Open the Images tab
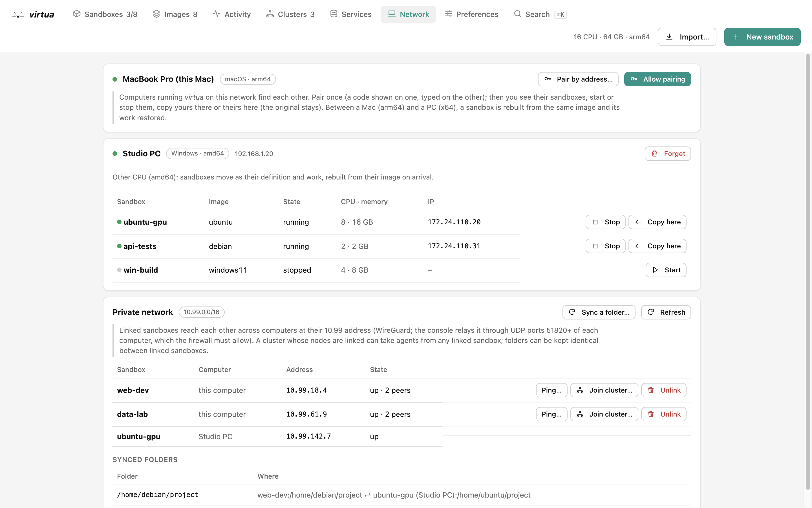812x508 pixels. [x=175, y=14]
